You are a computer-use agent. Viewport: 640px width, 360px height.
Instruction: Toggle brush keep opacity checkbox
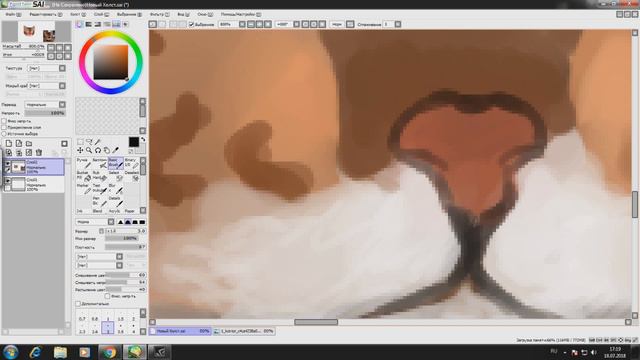[107, 296]
